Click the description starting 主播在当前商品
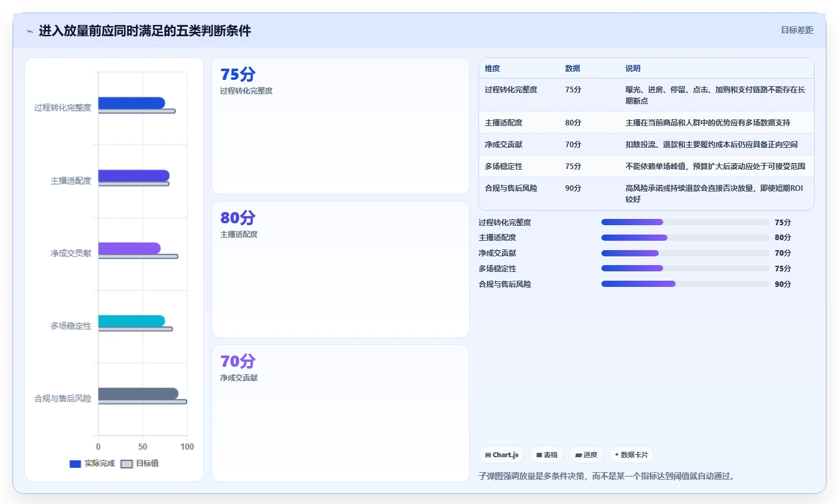The image size is (839, 504). (708, 123)
